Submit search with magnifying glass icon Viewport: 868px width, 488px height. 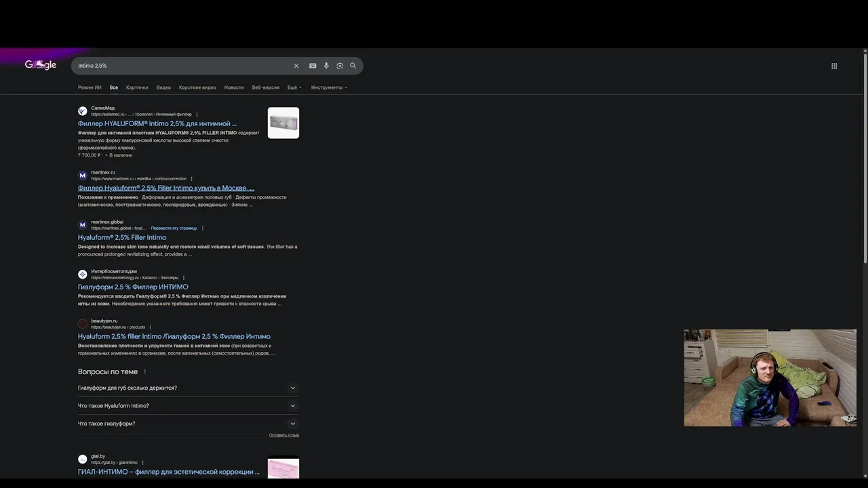tap(353, 66)
